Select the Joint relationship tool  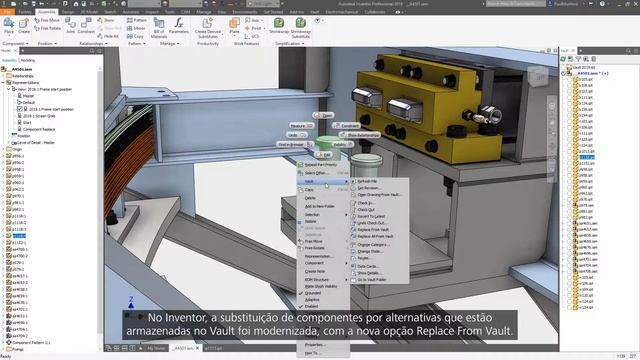71,26
